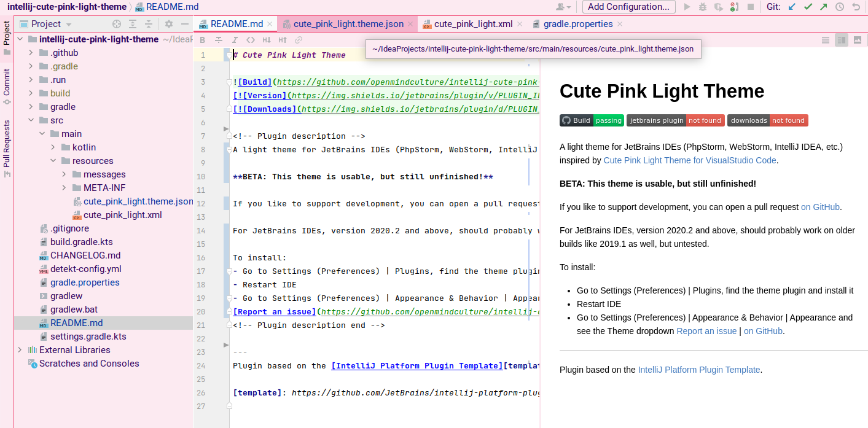Click Expand All icon in Project panel

click(133, 24)
